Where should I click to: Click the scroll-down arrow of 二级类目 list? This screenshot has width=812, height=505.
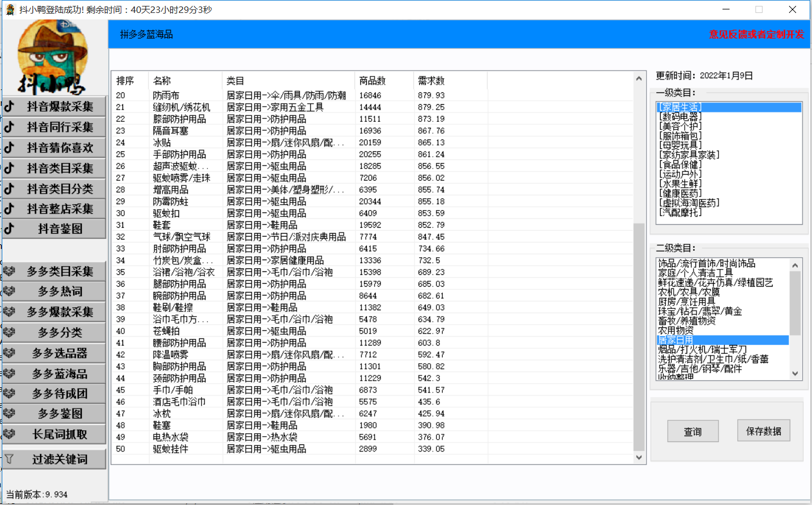click(795, 374)
